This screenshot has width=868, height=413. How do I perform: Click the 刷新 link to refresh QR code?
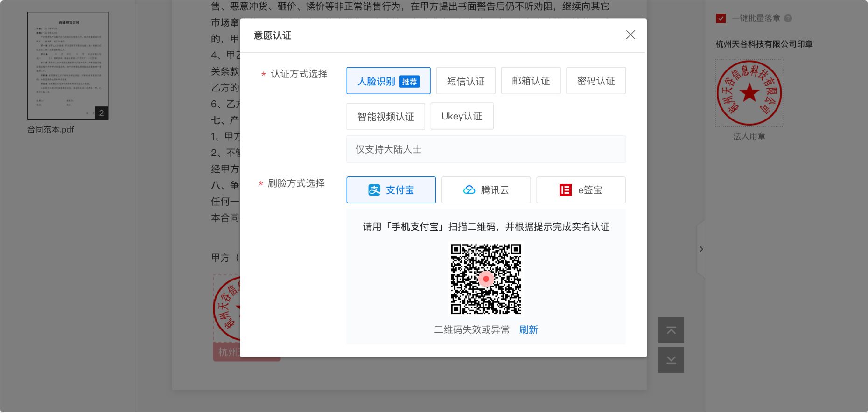(528, 330)
